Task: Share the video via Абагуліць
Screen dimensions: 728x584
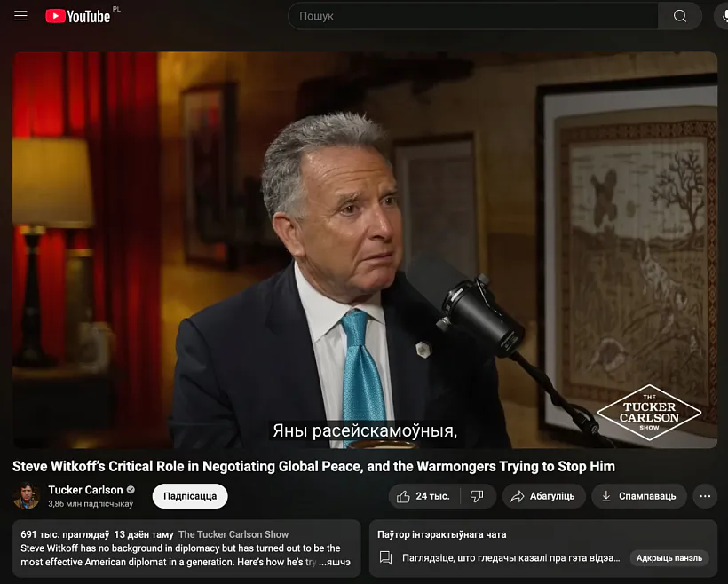Action: [543, 496]
